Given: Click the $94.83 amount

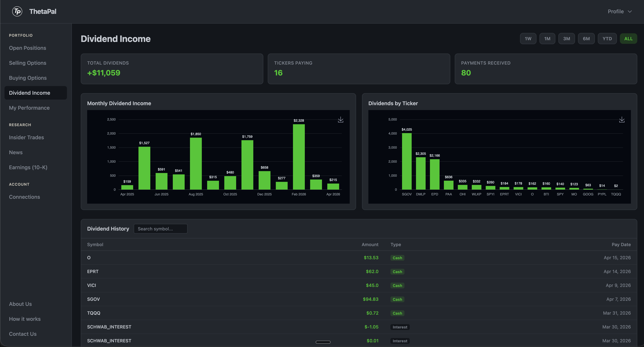Looking at the screenshot, I should tap(370, 299).
